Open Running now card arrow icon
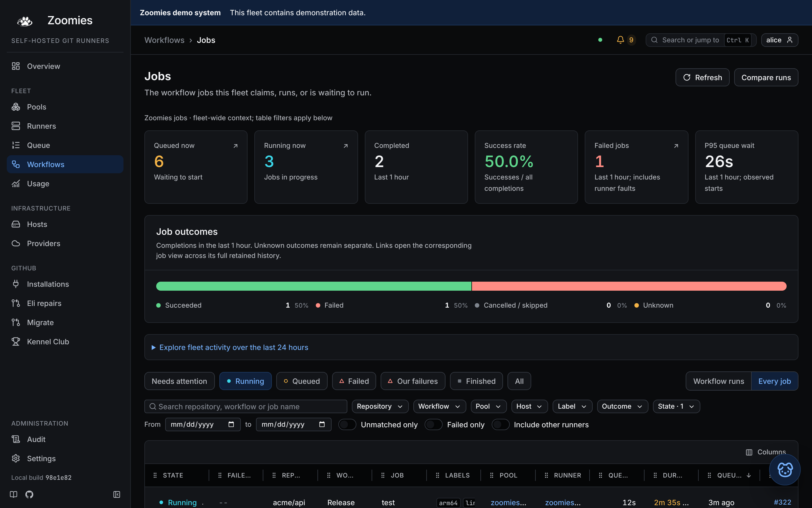Viewport: 812px width, 508px height. [346, 146]
